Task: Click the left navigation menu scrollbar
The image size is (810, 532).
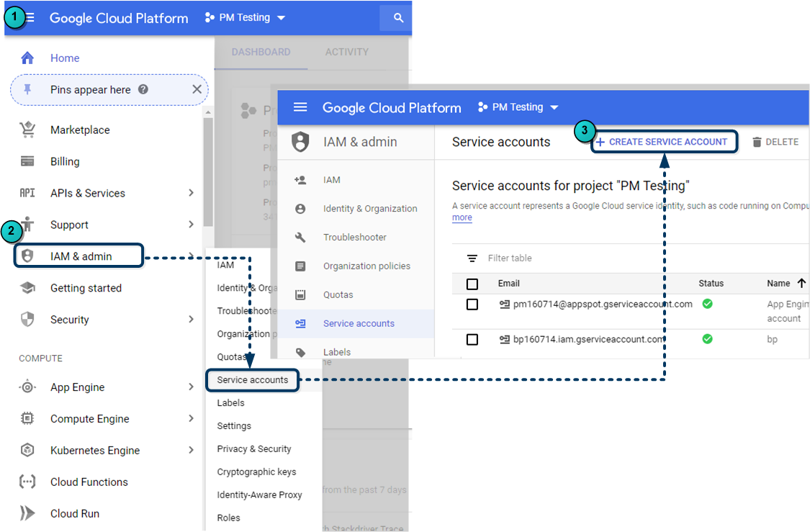Action: coord(208,171)
